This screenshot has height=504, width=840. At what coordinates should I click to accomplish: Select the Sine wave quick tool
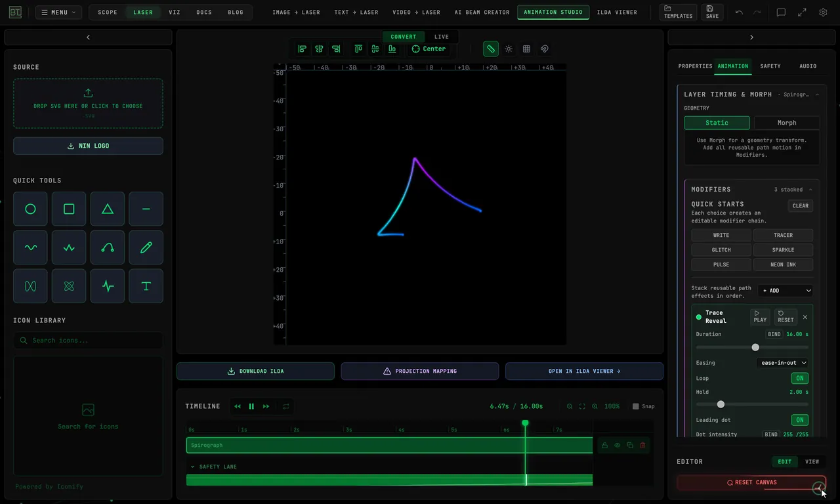pyautogui.click(x=30, y=247)
